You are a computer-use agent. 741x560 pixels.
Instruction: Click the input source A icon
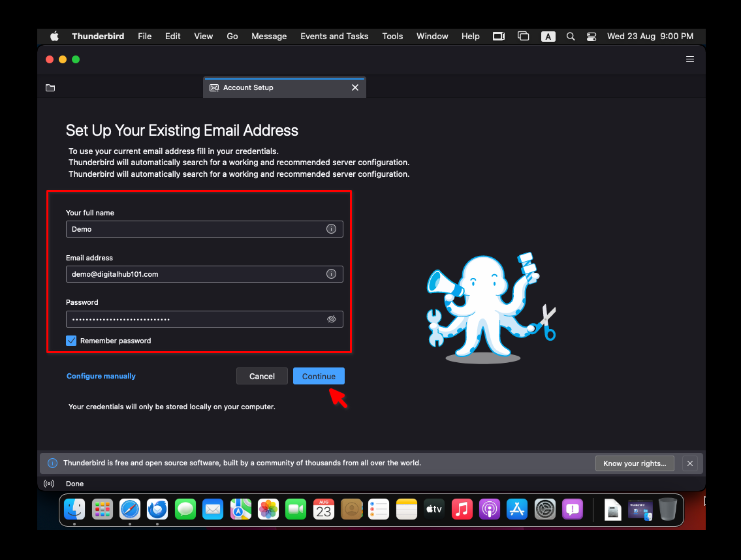click(x=548, y=37)
